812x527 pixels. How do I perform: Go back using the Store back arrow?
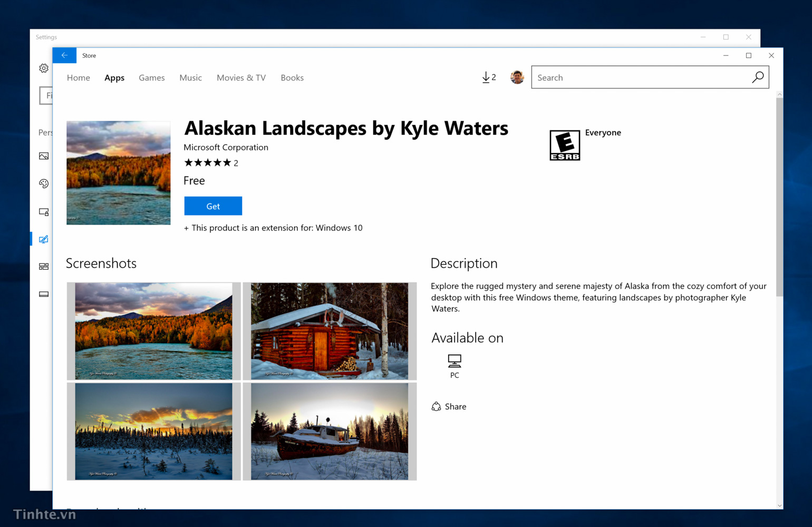64,55
